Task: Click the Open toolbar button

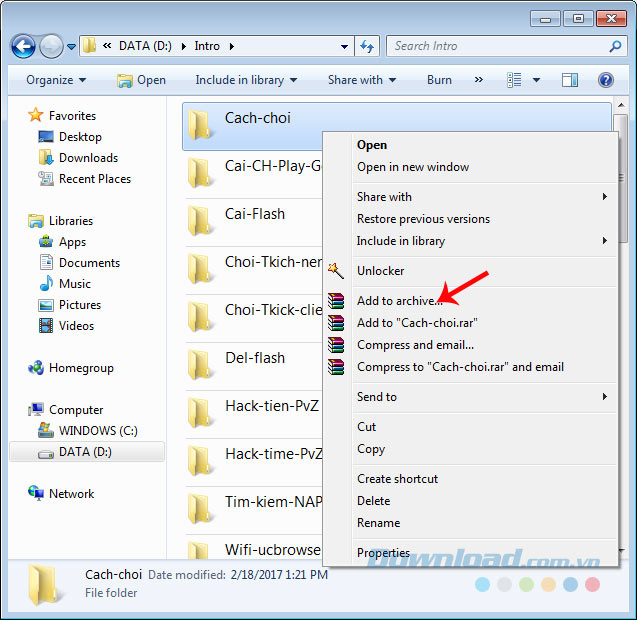Action: point(141,80)
